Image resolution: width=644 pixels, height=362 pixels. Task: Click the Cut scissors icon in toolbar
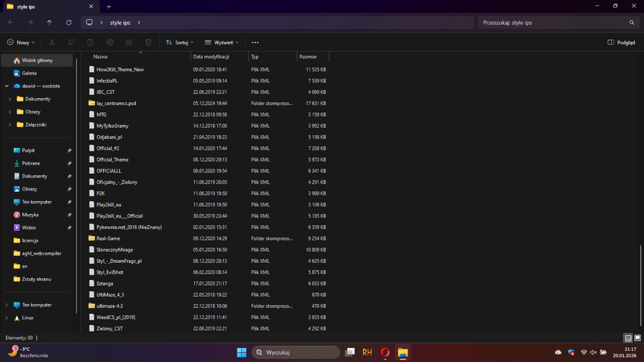(x=52, y=43)
